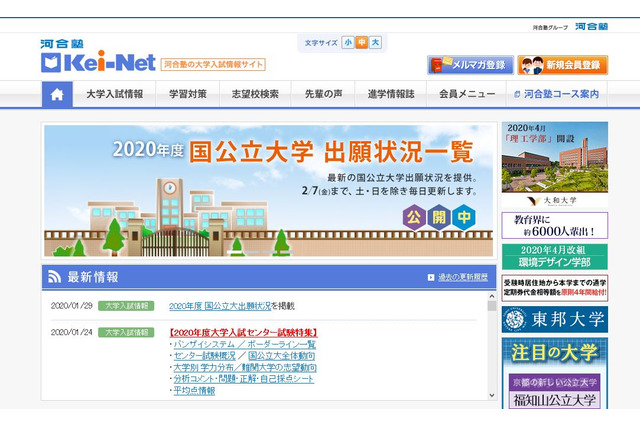
Task: Select small text size 小
Action: 348,42
